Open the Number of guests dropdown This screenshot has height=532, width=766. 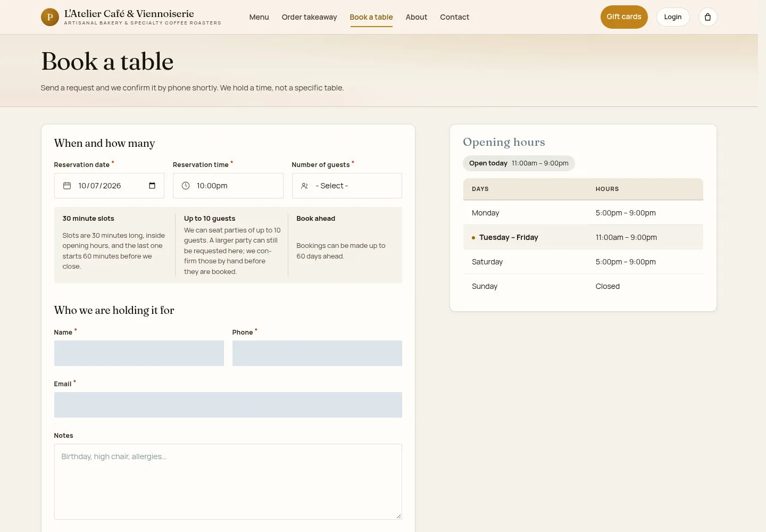coord(347,186)
